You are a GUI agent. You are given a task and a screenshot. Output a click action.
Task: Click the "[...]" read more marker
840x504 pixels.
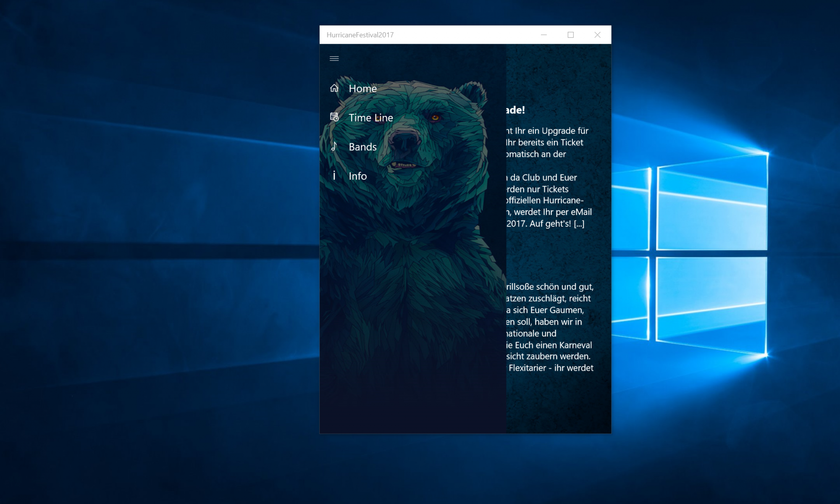point(579,223)
